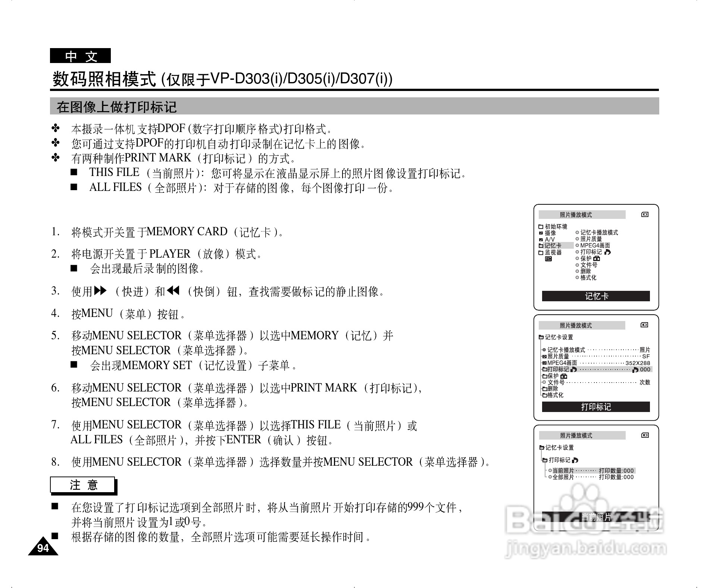Expand 格式化 folder row in middle screen
This screenshot has height=588, width=710.
click(x=545, y=395)
